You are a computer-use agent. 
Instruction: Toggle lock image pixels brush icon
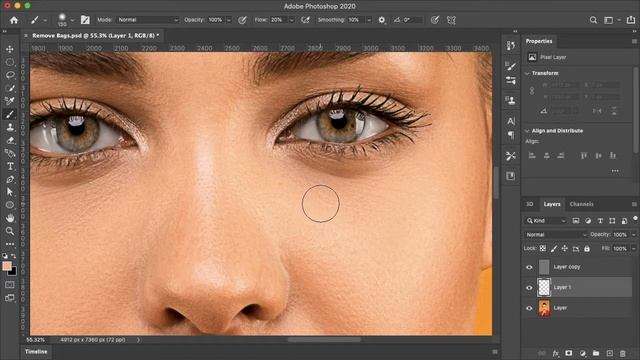(x=554, y=248)
